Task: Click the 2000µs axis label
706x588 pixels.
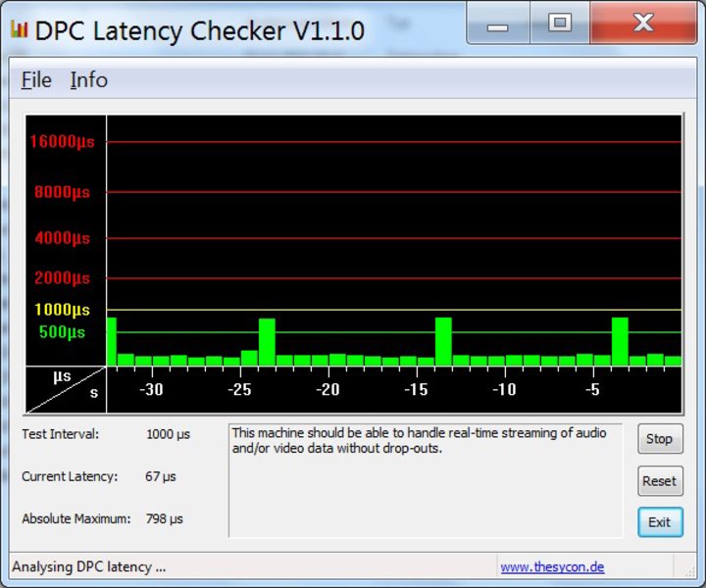Action: pyautogui.click(x=62, y=278)
